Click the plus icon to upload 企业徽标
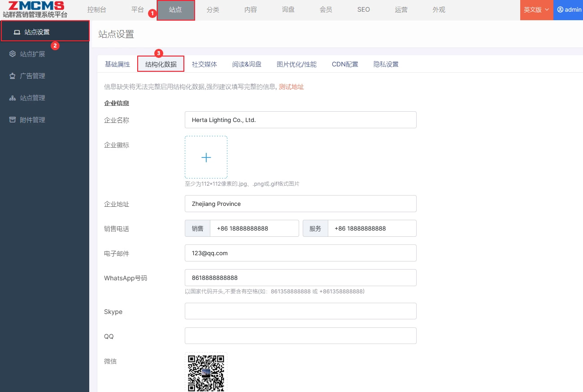The width and height of the screenshot is (583, 392). pyautogui.click(x=206, y=157)
